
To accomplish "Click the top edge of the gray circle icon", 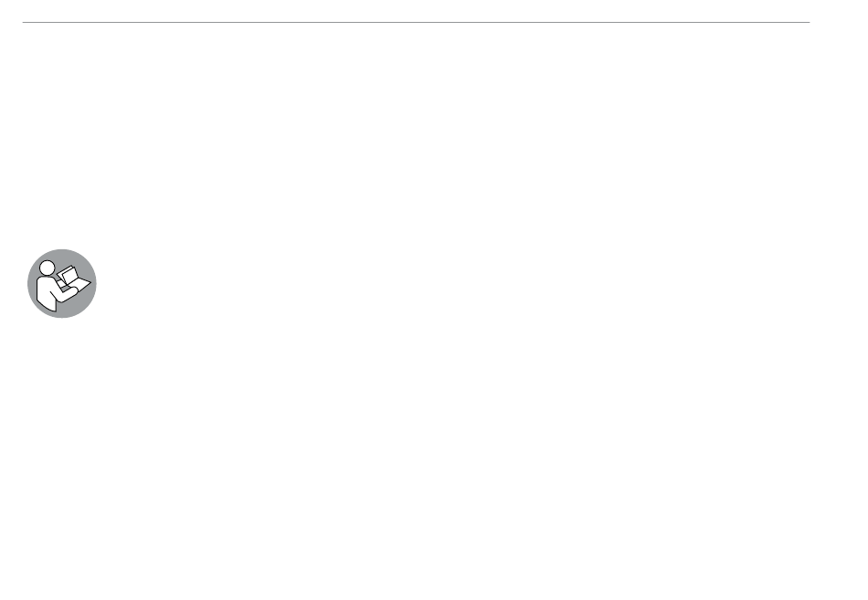I will (62, 250).
